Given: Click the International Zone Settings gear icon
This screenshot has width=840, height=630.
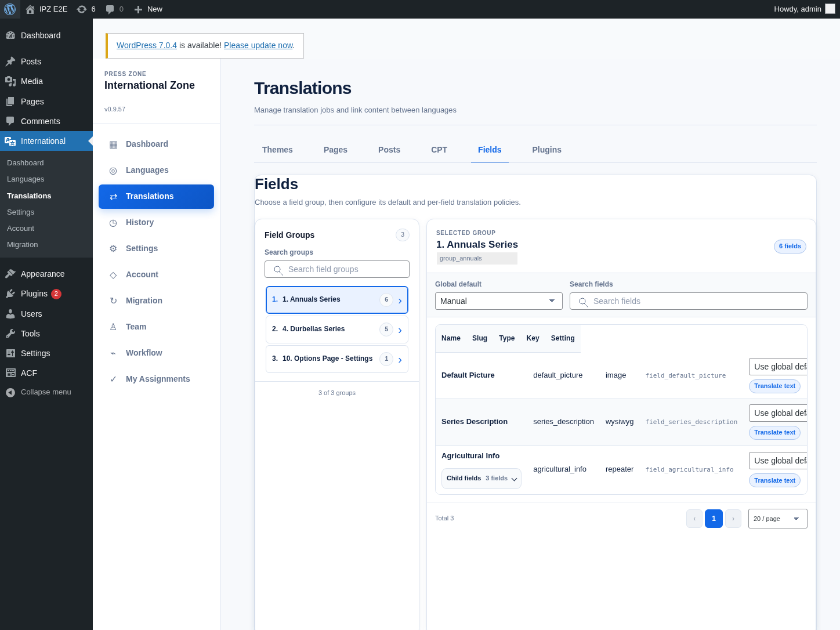Looking at the screenshot, I should tap(113, 249).
